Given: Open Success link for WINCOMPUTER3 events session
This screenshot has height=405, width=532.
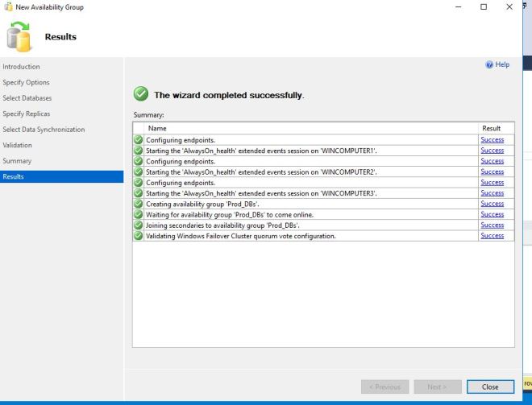Looking at the screenshot, I should click(x=491, y=193).
